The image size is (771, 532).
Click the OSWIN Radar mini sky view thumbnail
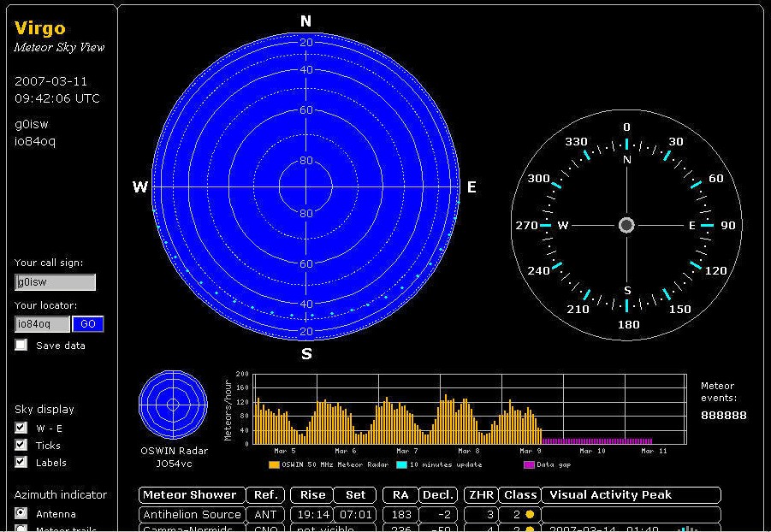[x=173, y=405]
